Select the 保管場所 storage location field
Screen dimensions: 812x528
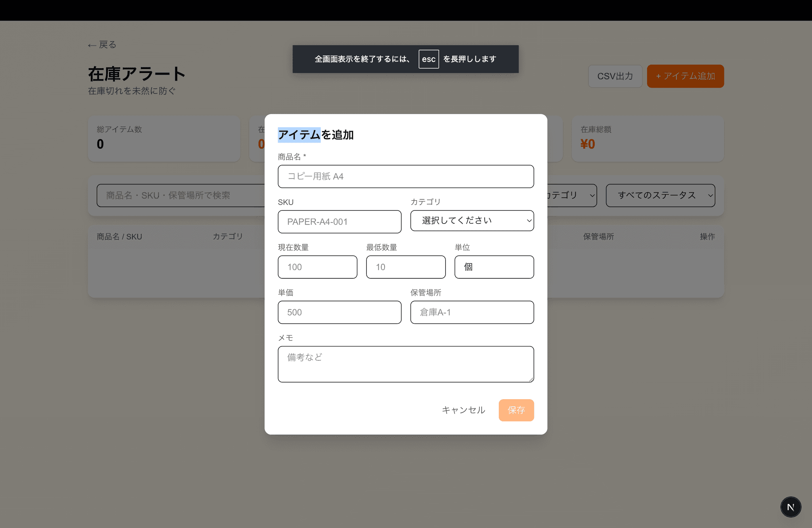pos(472,312)
